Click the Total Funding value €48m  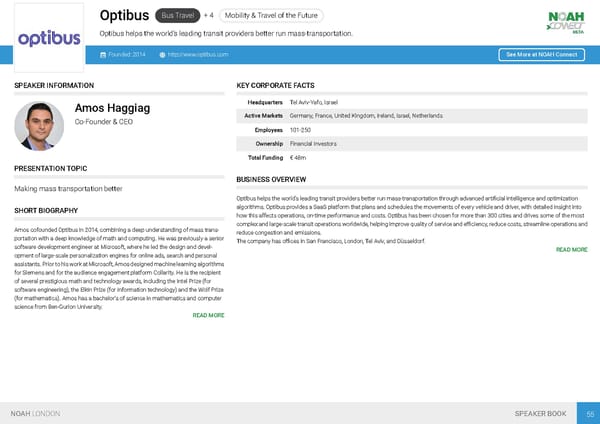tap(298, 158)
